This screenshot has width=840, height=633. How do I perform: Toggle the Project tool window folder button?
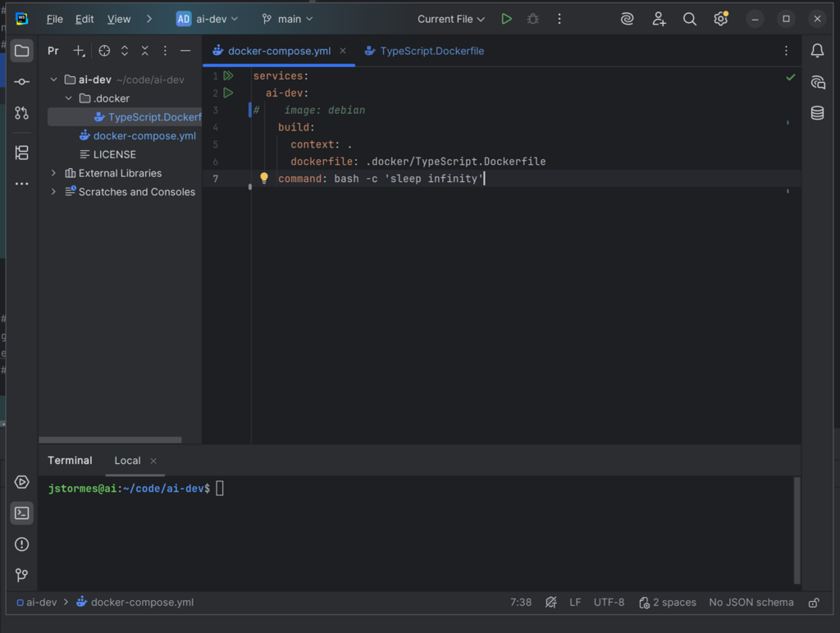pyautogui.click(x=22, y=51)
